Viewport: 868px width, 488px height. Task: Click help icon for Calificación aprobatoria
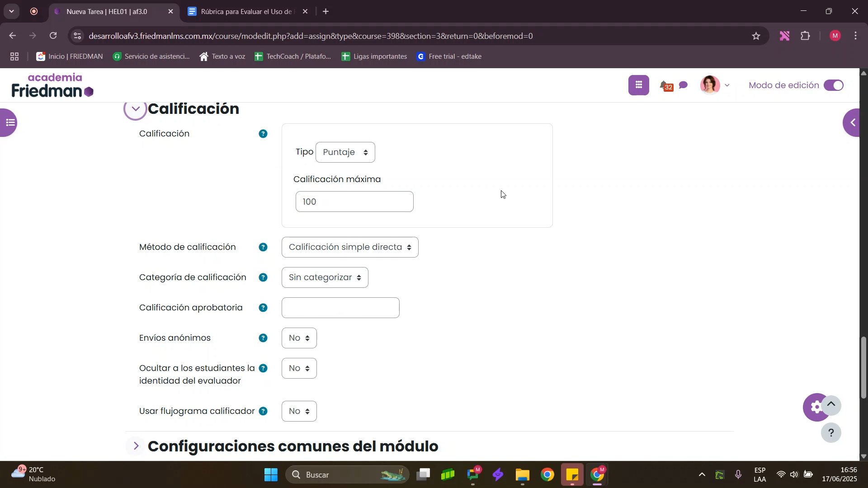click(263, 308)
